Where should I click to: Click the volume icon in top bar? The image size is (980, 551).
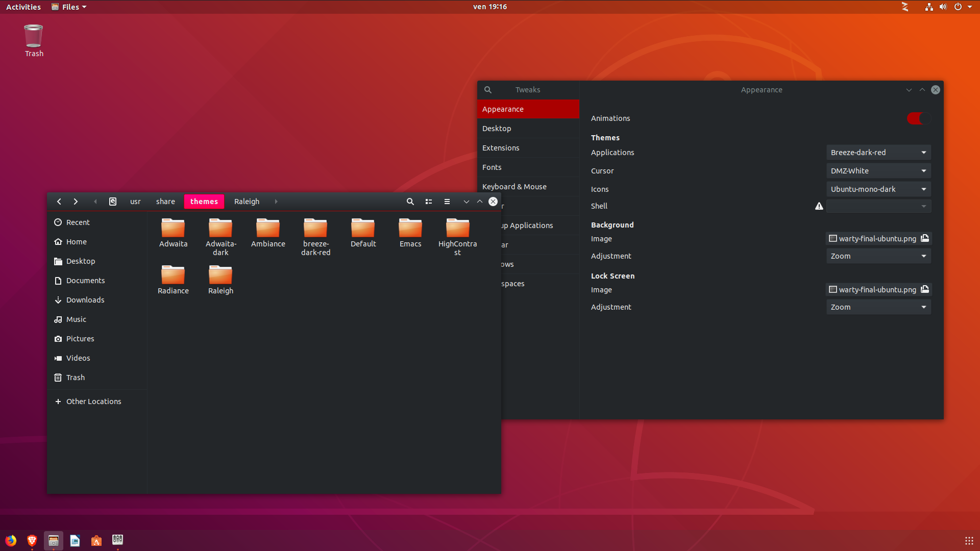[x=943, y=7]
